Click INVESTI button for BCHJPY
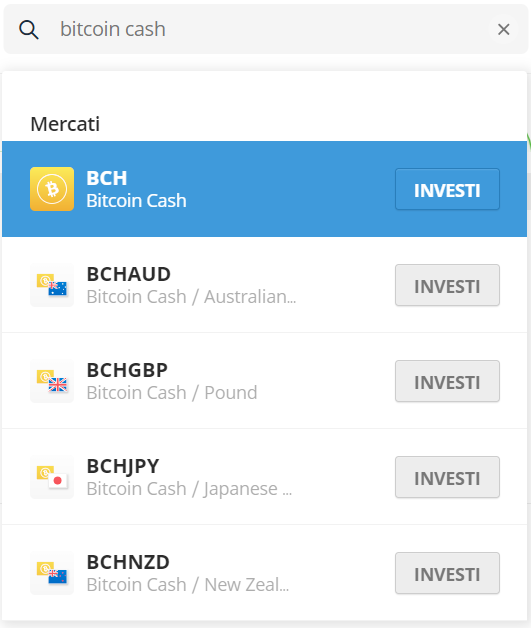 (x=447, y=477)
